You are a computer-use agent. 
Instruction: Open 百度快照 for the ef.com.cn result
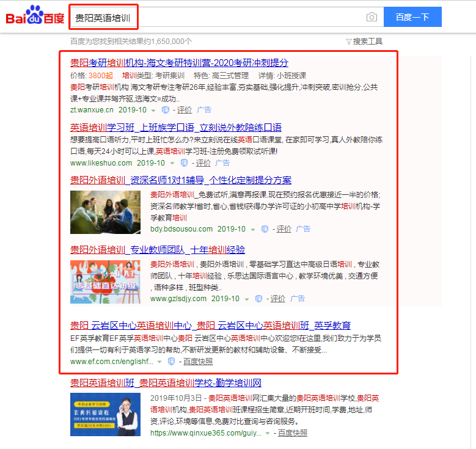coord(198,362)
